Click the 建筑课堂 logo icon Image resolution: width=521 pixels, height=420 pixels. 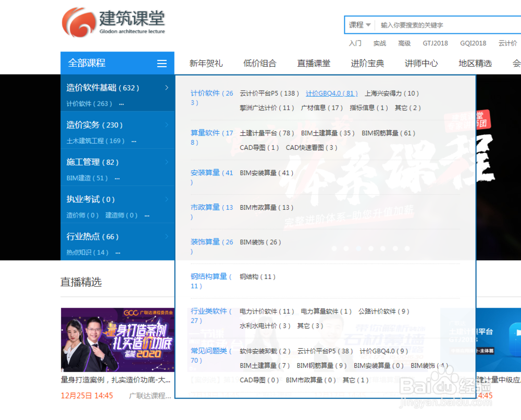79,22
